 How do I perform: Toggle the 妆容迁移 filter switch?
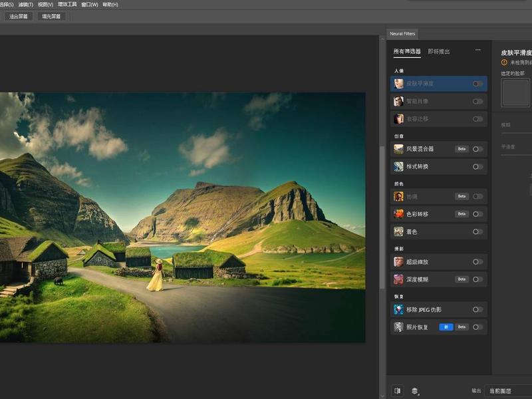coord(477,119)
